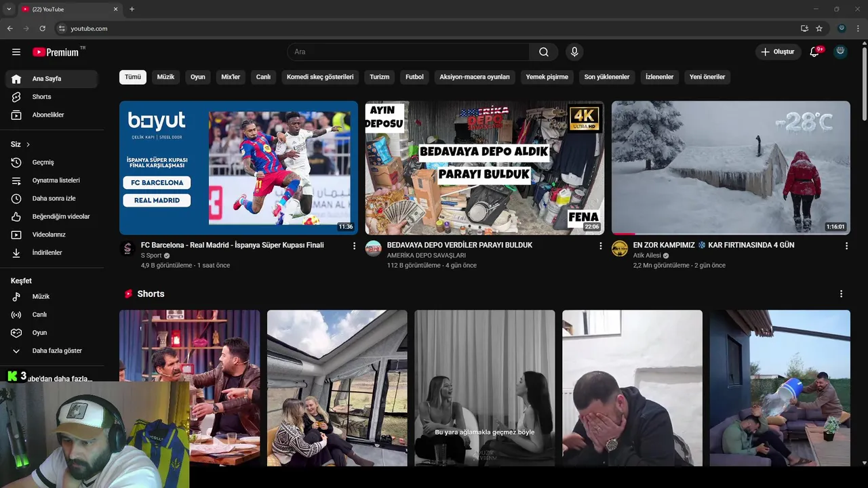
Task: Open Daha sonra izle list
Action: pyautogui.click(x=52, y=199)
